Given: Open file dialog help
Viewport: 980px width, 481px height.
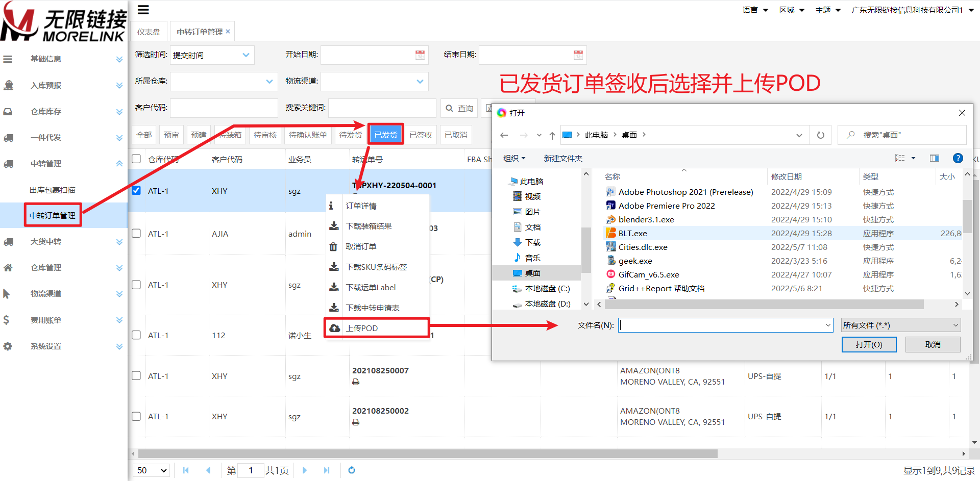Looking at the screenshot, I should tap(958, 158).
